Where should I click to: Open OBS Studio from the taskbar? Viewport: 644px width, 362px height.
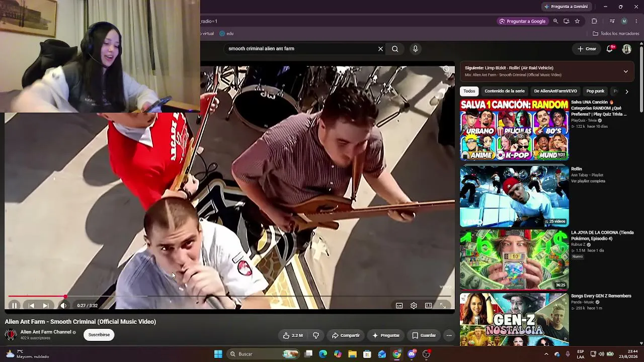click(427, 354)
